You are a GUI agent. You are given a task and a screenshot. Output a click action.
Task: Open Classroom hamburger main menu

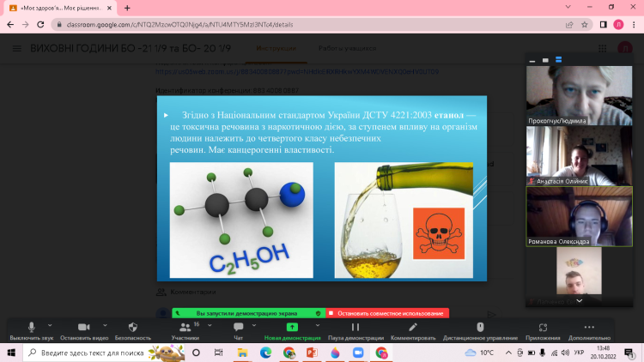click(16, 48)
